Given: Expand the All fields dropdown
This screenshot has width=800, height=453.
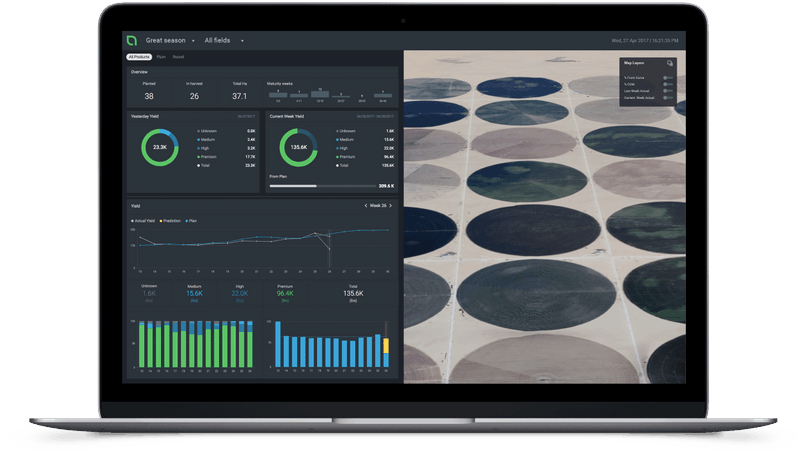Looking at the screenshot, I should coord(224,40).
